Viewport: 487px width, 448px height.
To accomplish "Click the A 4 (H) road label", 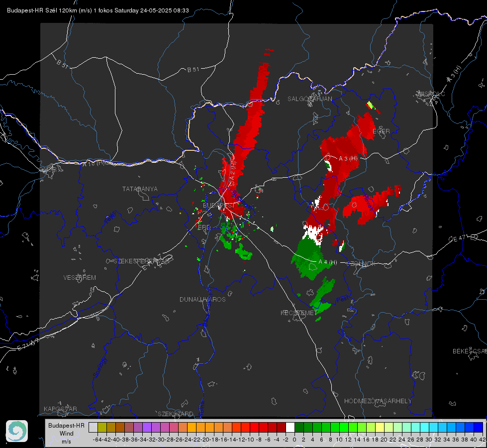I will (x=328, y=262).
